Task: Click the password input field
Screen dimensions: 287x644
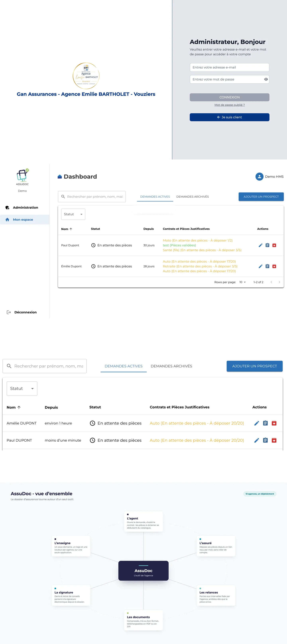Action: 229,79
